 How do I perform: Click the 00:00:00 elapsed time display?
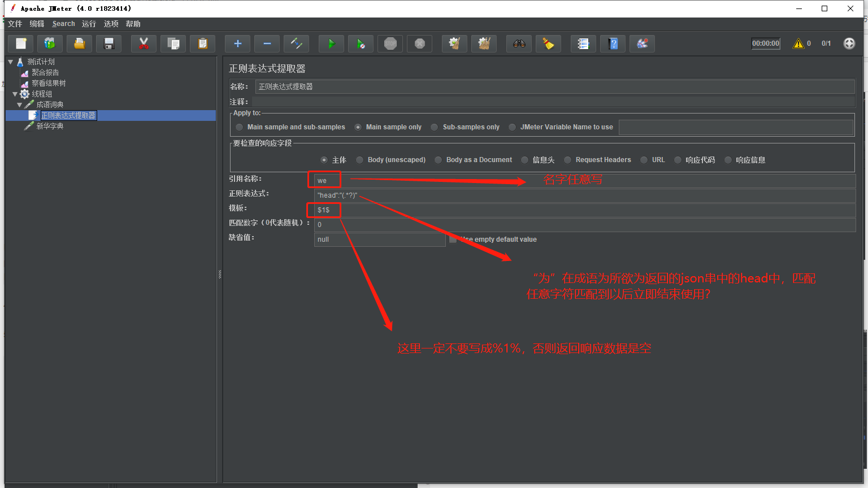[766, 43]
